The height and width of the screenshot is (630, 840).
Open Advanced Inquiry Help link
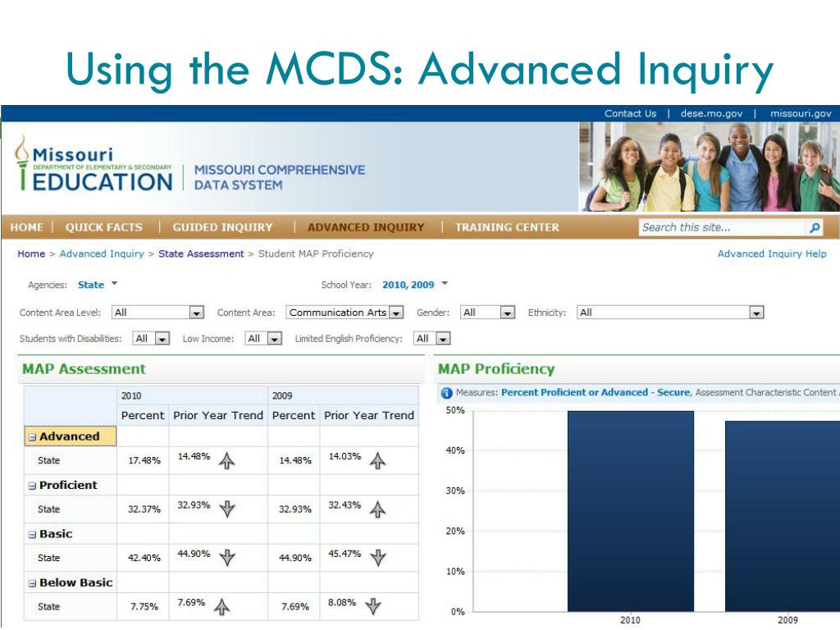[772, 254]
